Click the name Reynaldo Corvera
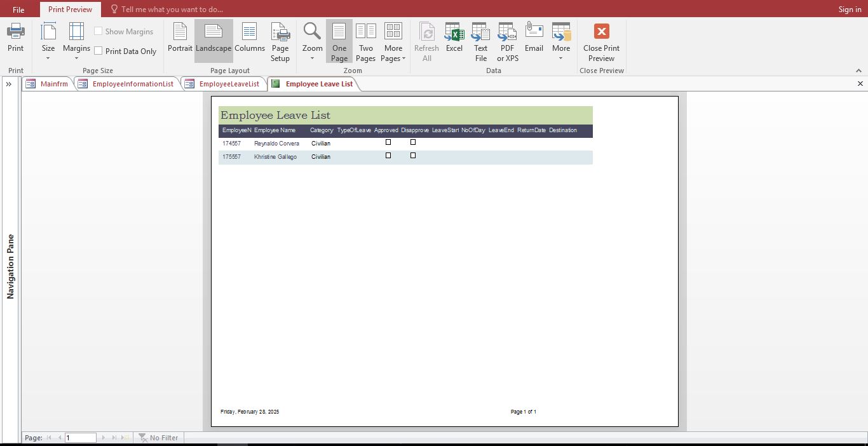868x446 pixels. coord(276,144)
